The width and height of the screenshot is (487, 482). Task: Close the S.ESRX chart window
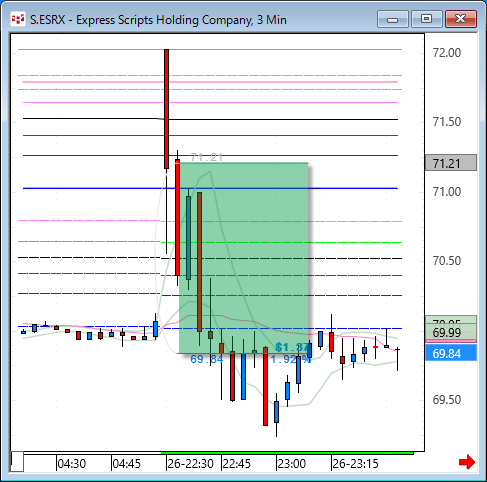[461, 19]
